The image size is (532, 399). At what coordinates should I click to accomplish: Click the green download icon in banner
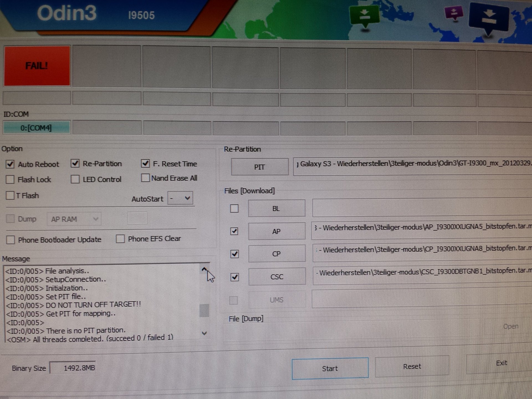tap(364, 17)
